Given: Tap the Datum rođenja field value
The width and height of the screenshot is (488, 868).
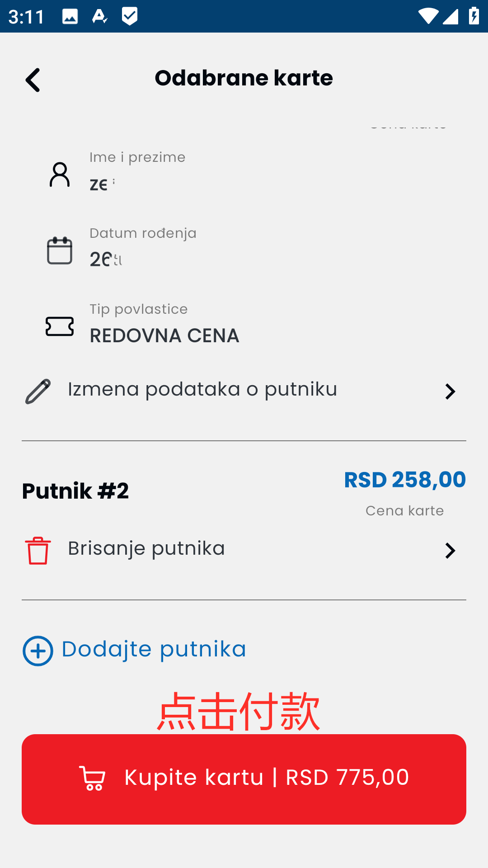Looking at the screenshot, I should click(106, 259).
